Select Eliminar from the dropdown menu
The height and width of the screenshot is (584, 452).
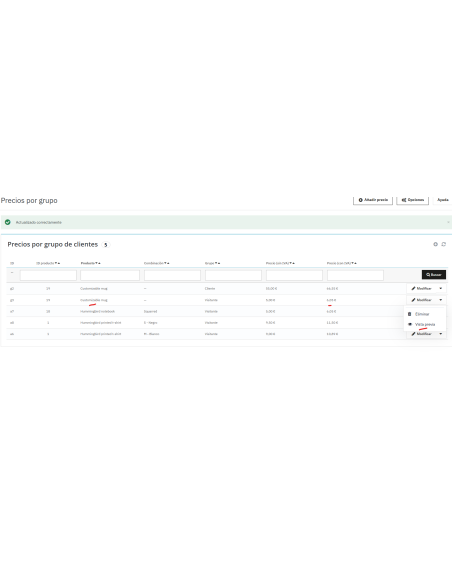pyautogui.click(x=422, y=314)
